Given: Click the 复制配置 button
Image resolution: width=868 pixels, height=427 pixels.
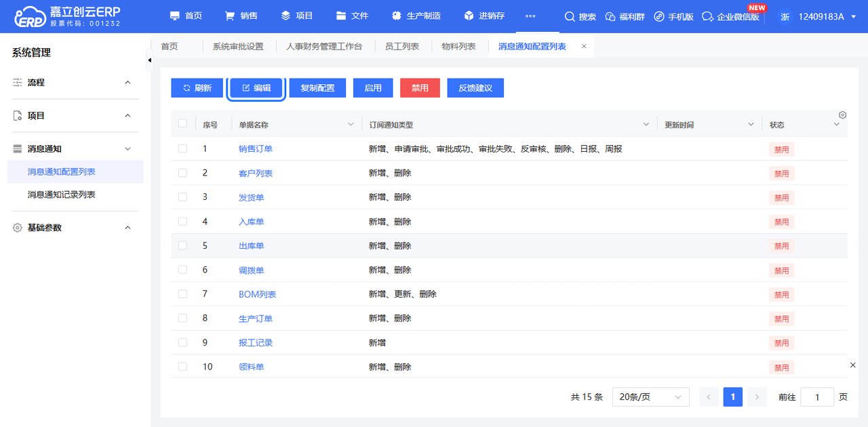Looking at the screenshot, I should coord(317,88).
